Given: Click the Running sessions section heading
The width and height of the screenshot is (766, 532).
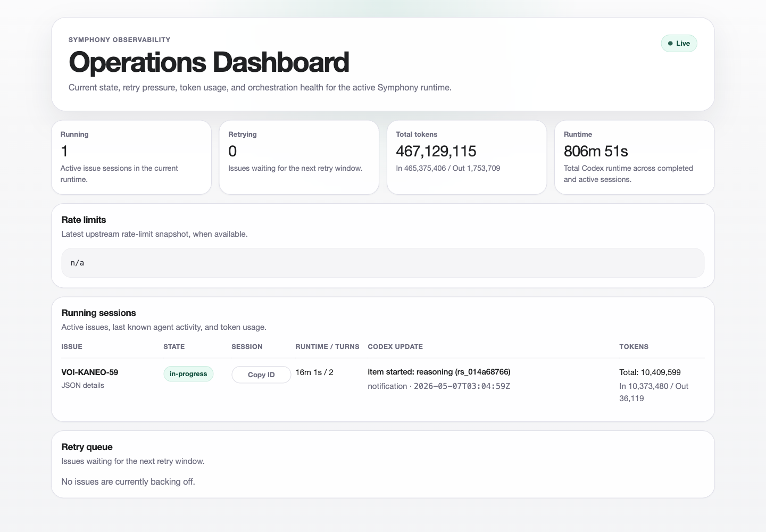Looking at the screenshot, I should coord(98,313).
